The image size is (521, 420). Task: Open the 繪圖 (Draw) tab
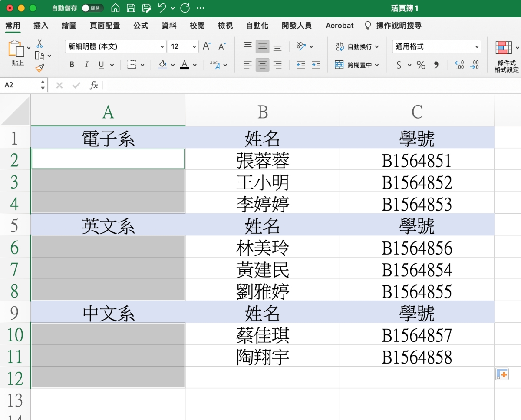[69, 26]
